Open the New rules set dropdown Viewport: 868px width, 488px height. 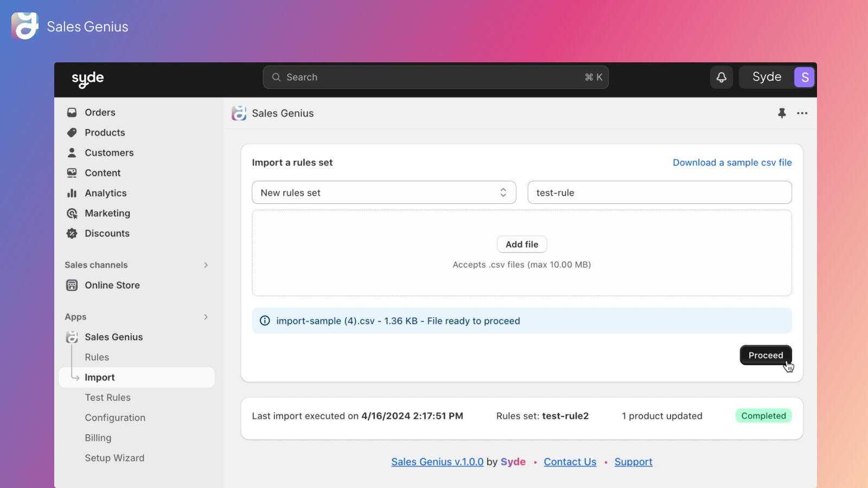coord(384,192)
